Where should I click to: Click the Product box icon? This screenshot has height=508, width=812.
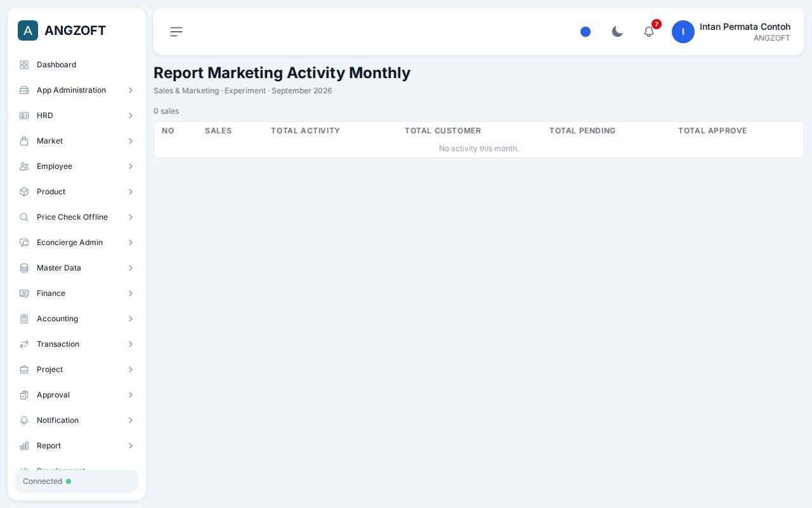tap(24, 192)
